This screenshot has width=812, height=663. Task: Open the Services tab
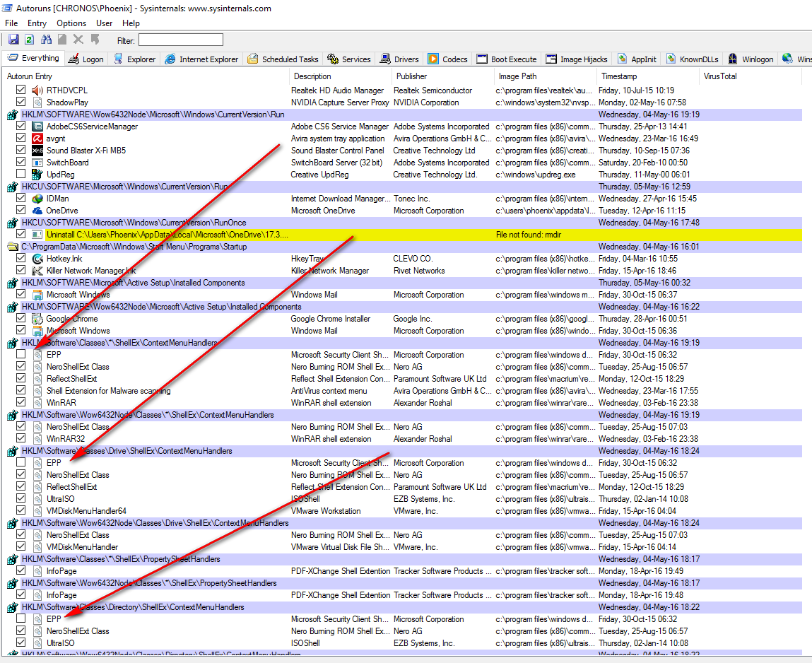click(350, 59)
